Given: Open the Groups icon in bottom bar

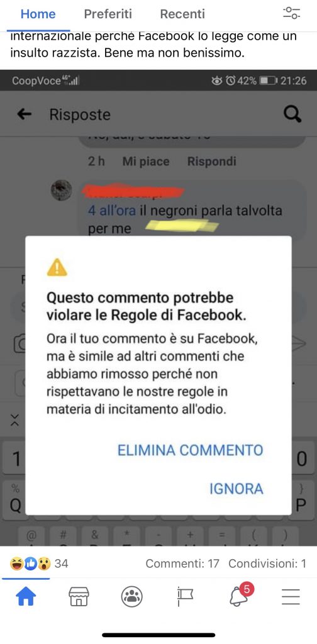Looking at the screenshot, I should pyautogui.click(x=132, y=596).
